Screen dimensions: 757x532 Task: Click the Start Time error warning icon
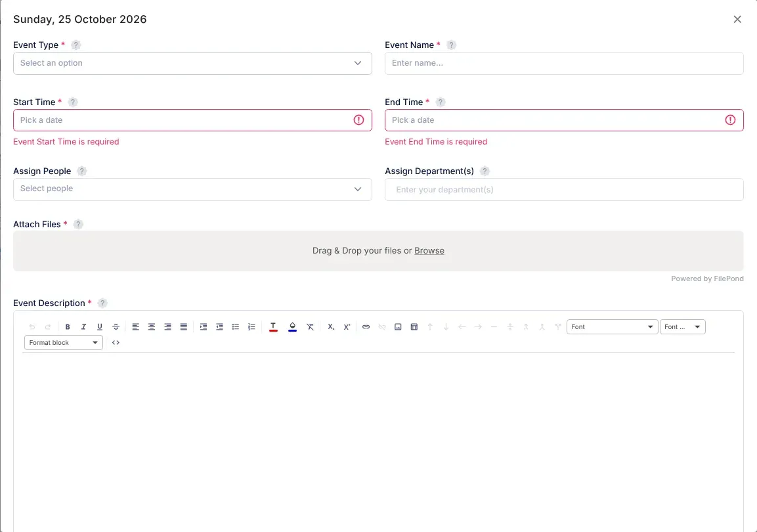[x=358, y=120]
